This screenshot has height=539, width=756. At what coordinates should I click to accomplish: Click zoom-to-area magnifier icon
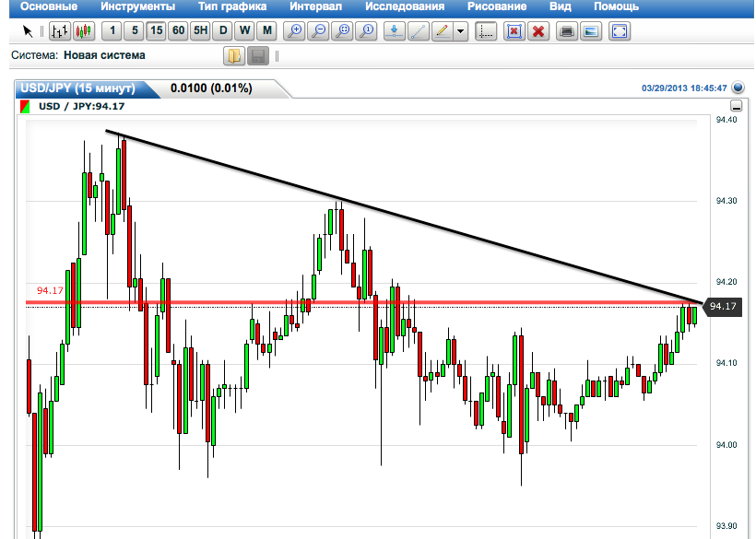pyautogui.click(x=342, y=32)
